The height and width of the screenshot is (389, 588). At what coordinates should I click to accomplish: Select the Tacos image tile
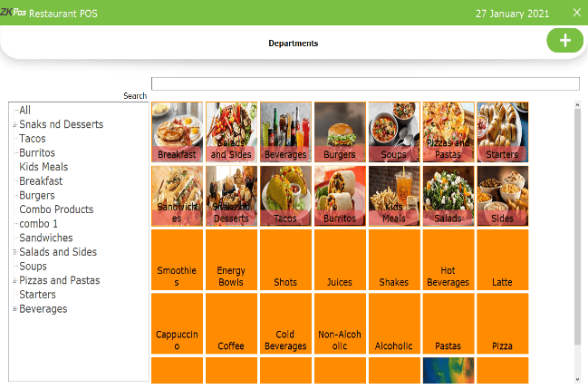tap(285, 196)
